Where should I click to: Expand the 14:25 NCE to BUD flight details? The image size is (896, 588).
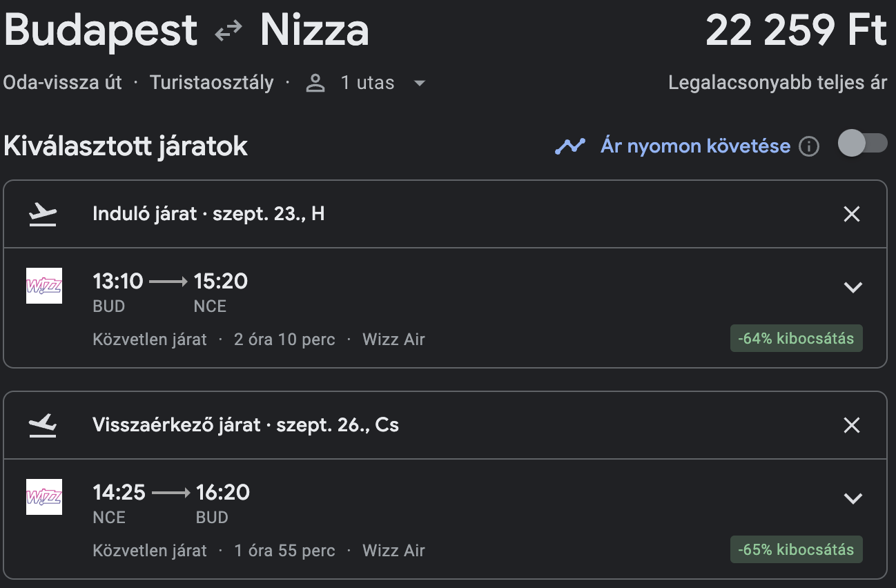tap(854, 498)
